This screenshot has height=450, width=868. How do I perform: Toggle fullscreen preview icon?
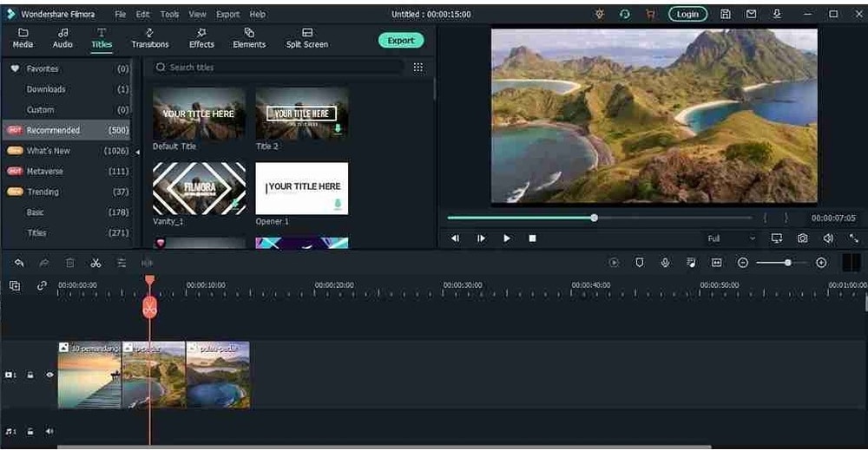click(x=853, y=238)
